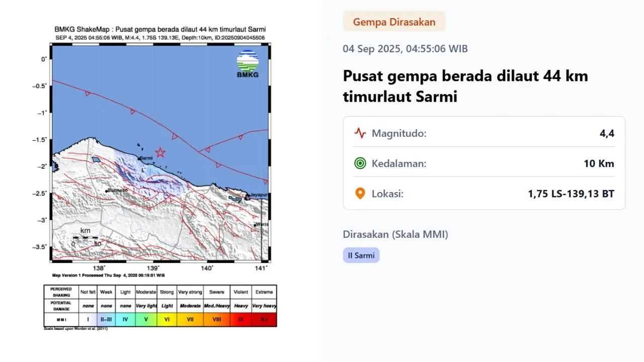Click the BMKG logo on the map

point(248,64)
